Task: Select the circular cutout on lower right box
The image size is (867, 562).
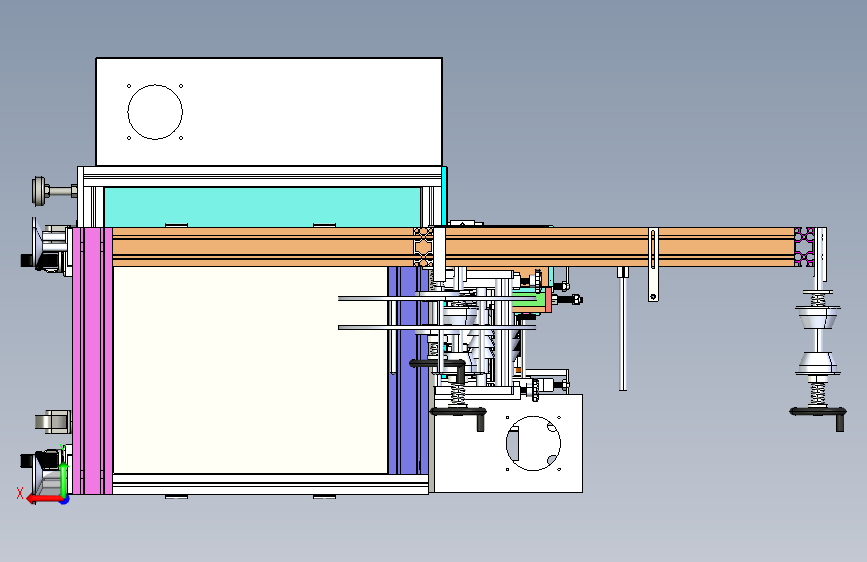Action: pos(533,443)
